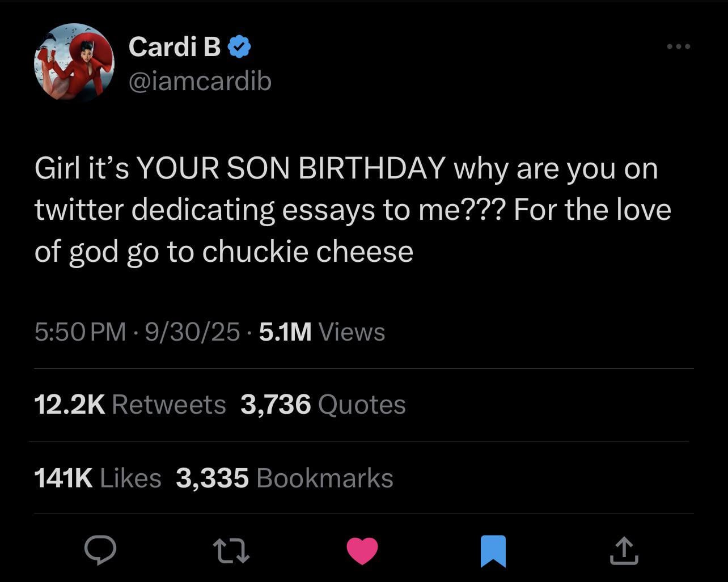The width and height of the screenshot is (728, 582).
Task: Click the words 'chuckie cheese' in tweet
Action: point(308,251)
